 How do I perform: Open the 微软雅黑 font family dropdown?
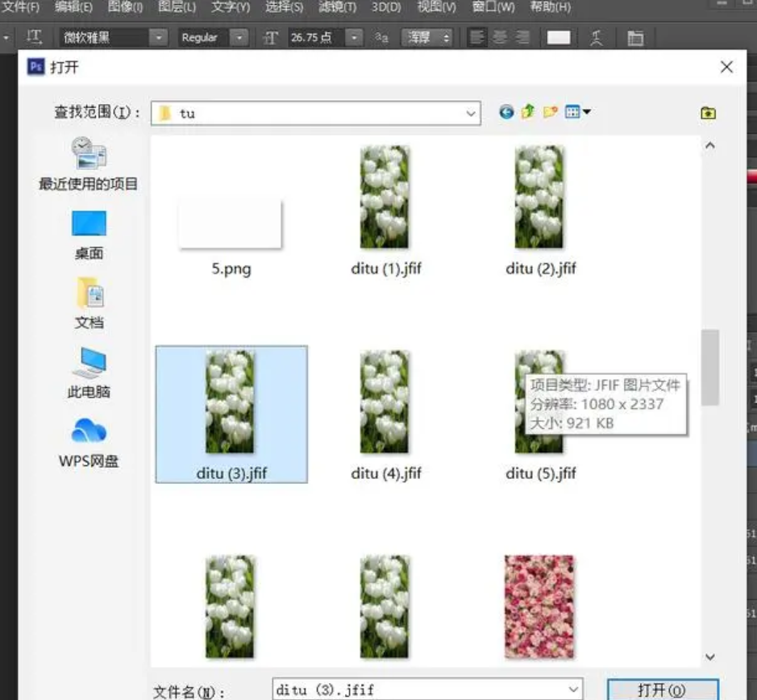[x=158, y=37]
